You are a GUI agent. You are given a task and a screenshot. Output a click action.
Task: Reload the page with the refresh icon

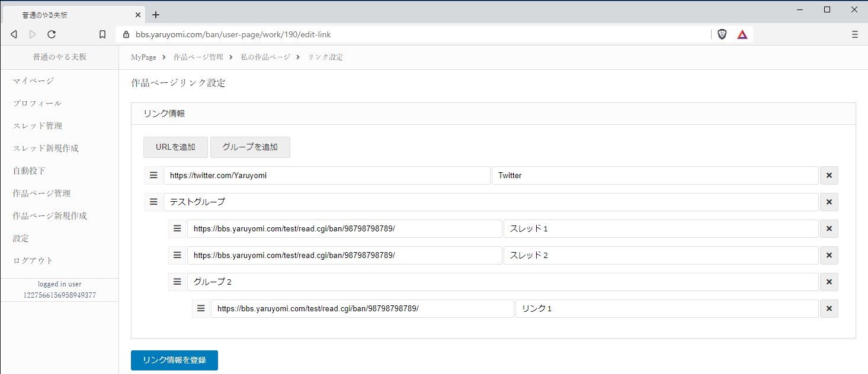(52, 34)
